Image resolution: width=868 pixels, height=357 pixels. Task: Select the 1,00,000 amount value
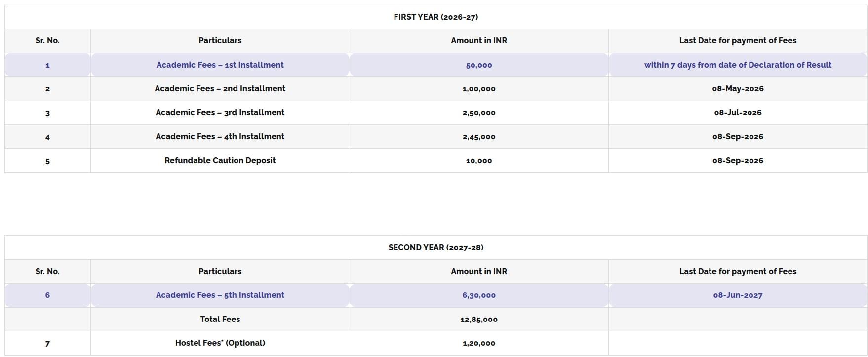tap(478, 89)
